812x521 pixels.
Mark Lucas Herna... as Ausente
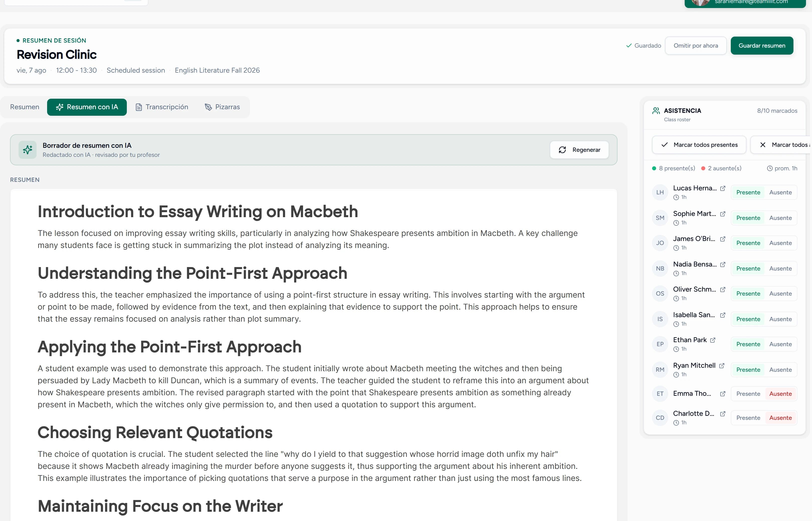780,193
